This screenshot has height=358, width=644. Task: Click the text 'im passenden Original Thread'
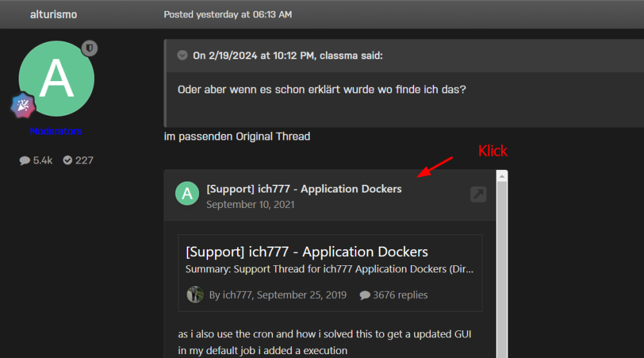[x=237, y=137]
